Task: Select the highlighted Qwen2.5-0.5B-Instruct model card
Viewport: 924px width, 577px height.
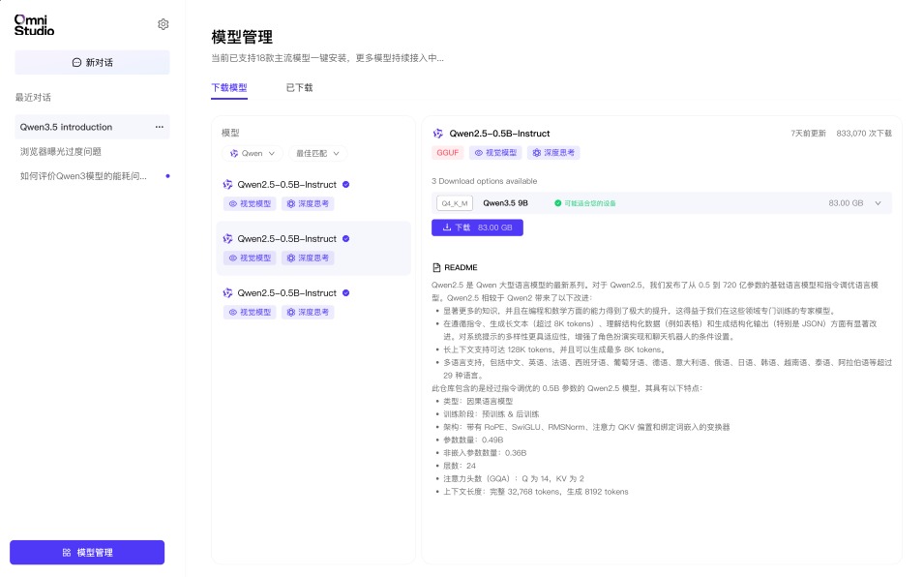Action: pyautogui.click(x=313, y=248)
